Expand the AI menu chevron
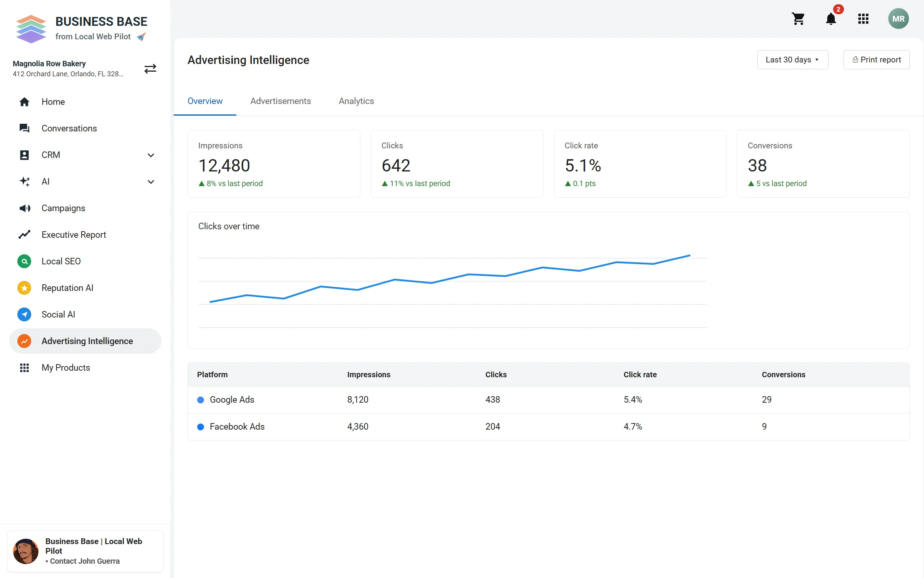The height and width of the screenshot is (578, 924). tap(151, 181)
